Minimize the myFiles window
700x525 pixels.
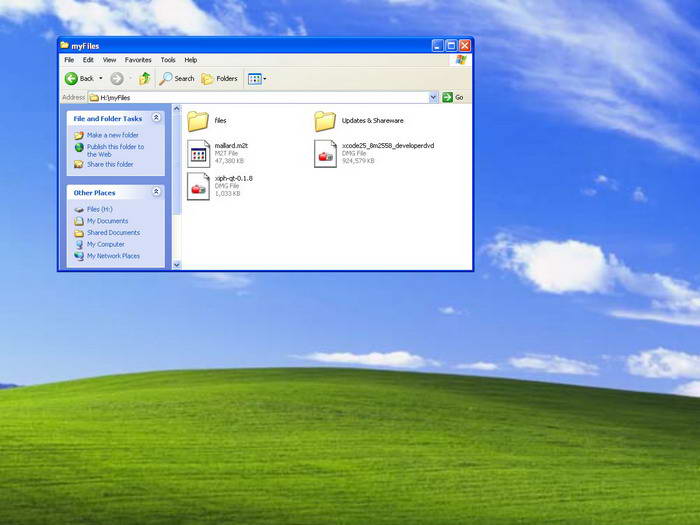click(x=438, y=45)
